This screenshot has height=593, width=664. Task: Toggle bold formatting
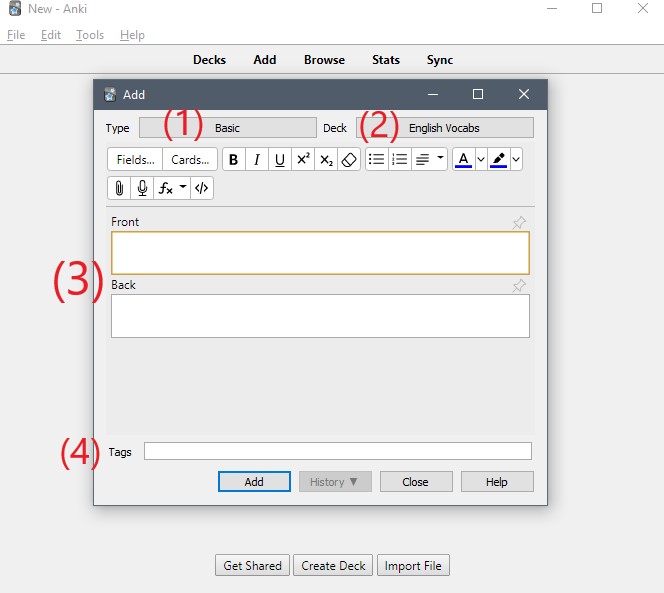(x=233, y=160)
